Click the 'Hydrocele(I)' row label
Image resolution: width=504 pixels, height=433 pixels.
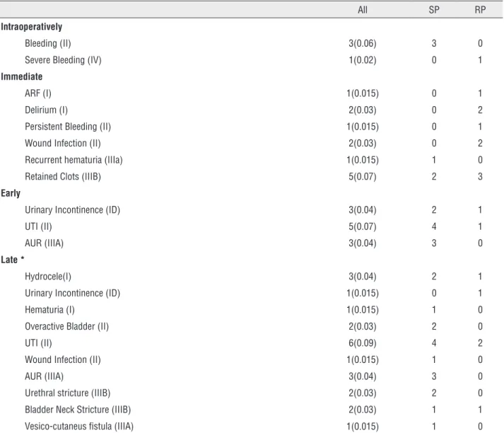tap(48, 277)
